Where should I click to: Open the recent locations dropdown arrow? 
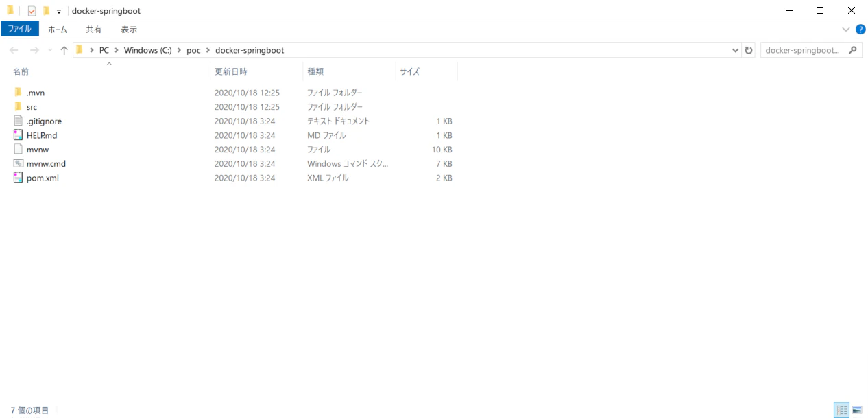pyautogui.click(x=49, y=51)
